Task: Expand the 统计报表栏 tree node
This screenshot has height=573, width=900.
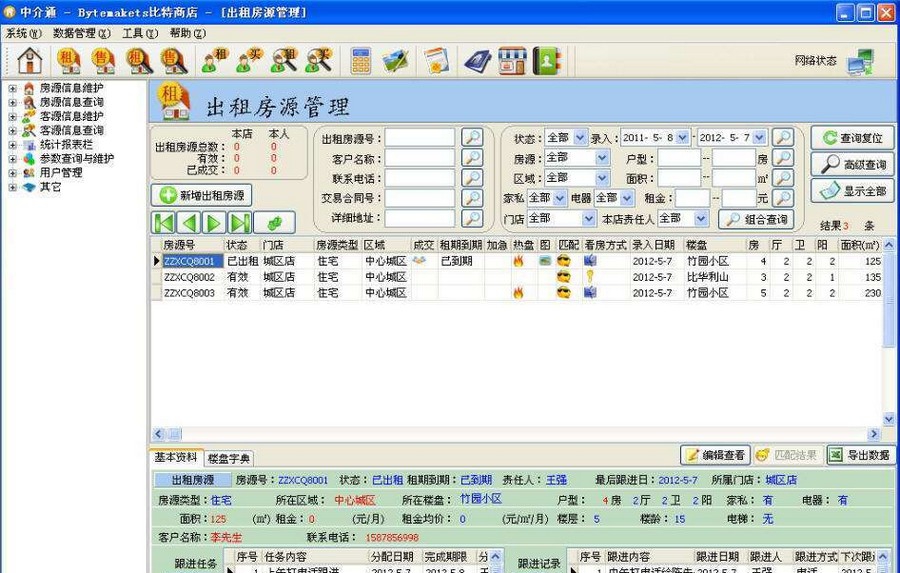Action: (13, 145)
